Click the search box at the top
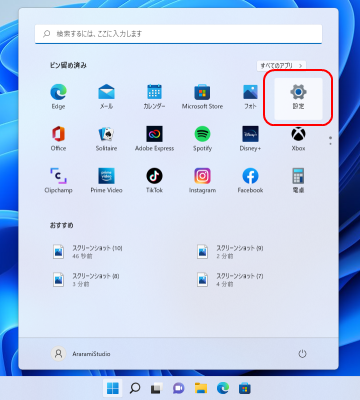The width and height of the screenshot is (360, 400). (x=178, y=34)
